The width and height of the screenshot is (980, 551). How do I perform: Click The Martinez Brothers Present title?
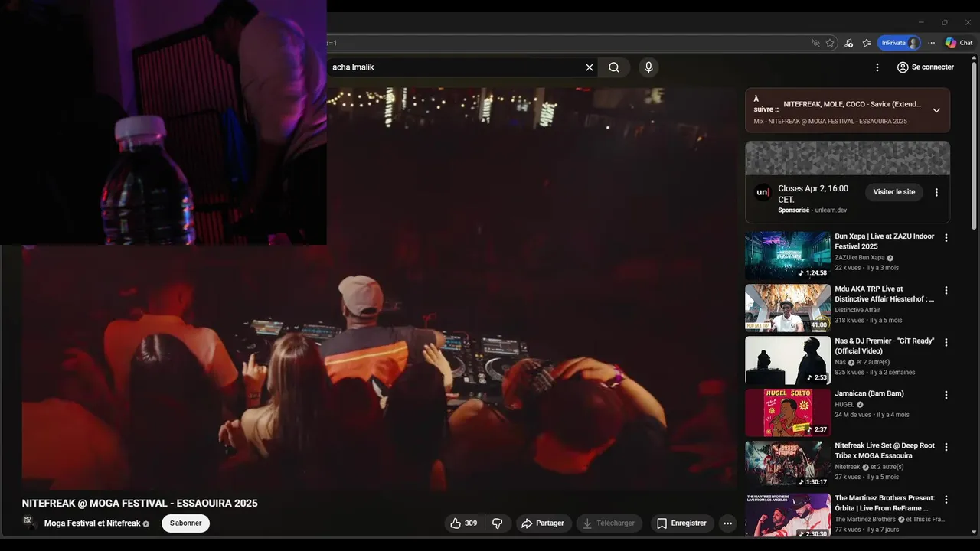[x=884, y=503]
